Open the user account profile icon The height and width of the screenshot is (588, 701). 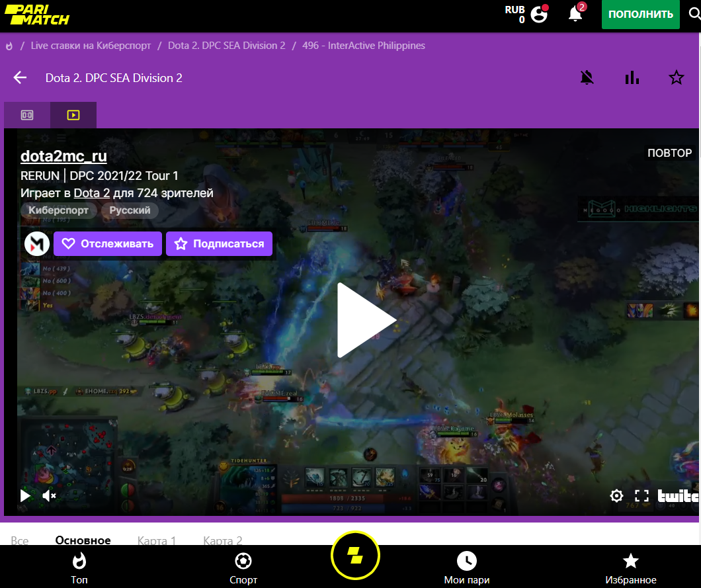click(x=539, y=14)
